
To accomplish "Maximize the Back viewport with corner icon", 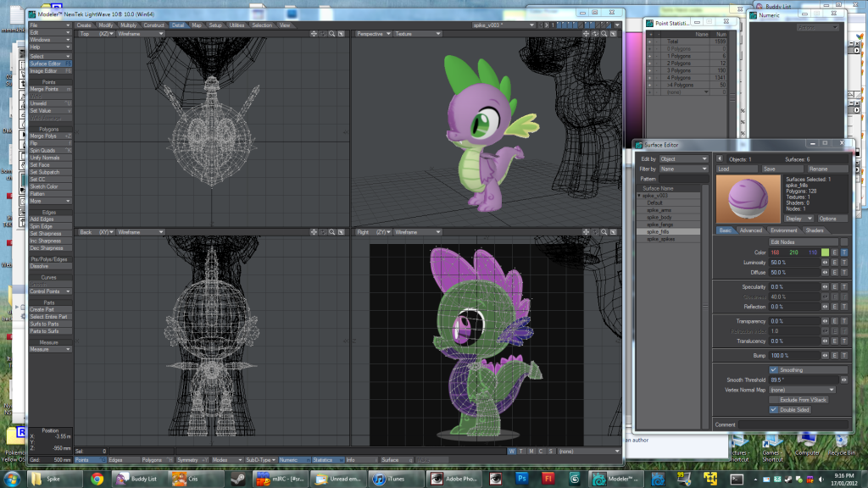I will (341, 232).
